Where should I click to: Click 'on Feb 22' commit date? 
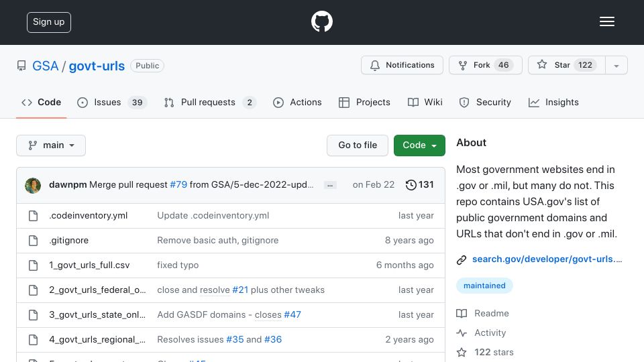374,185
